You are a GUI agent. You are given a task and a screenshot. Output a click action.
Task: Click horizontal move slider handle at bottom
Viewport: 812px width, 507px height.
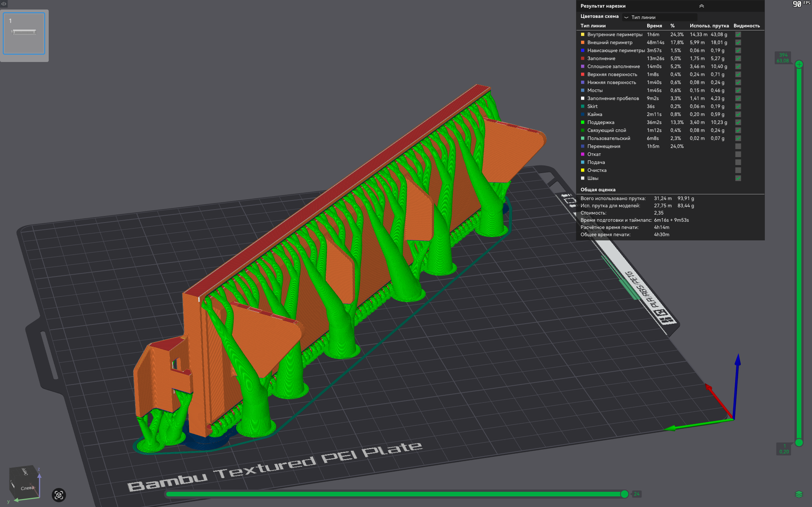624,494
